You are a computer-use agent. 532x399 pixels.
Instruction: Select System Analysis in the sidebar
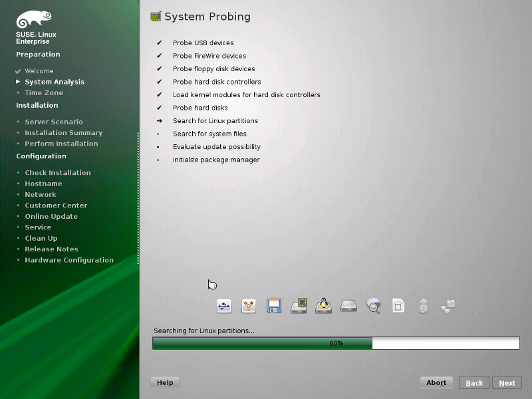click(55, 82)
